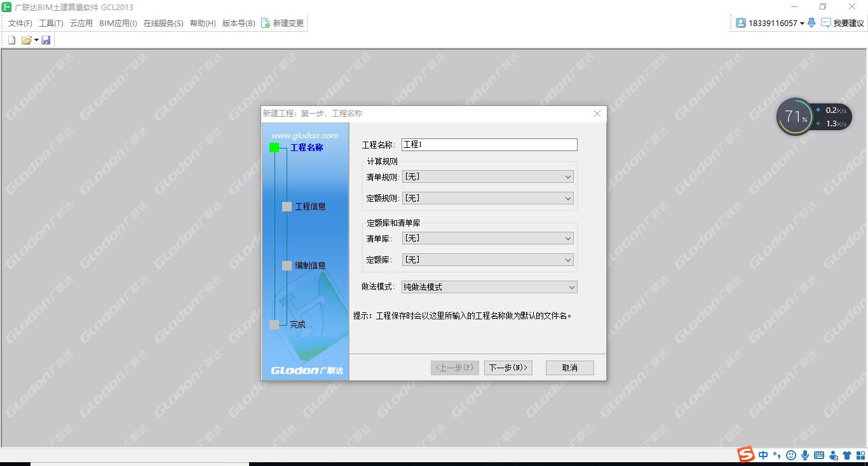Open the 做法模式 dropdown
Image resolution: width=868 pixels, height=466 pixels.
click(x=489, y=287)
